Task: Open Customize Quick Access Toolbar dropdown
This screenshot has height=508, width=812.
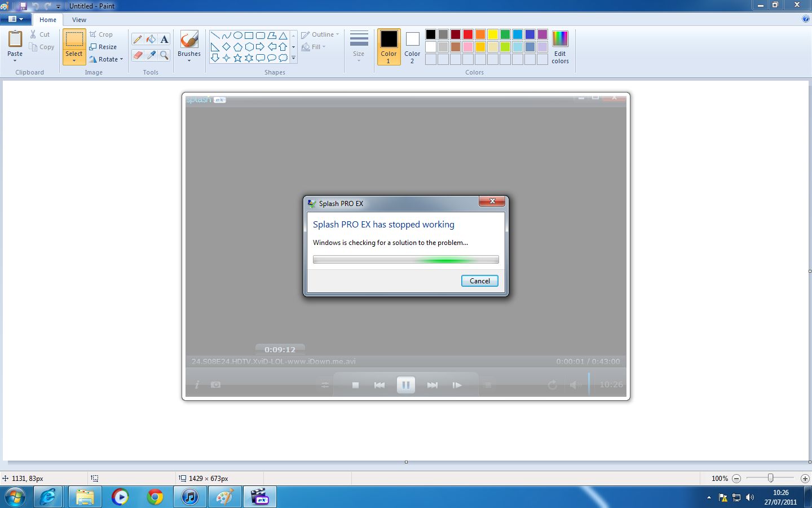Action: (58, 6)
